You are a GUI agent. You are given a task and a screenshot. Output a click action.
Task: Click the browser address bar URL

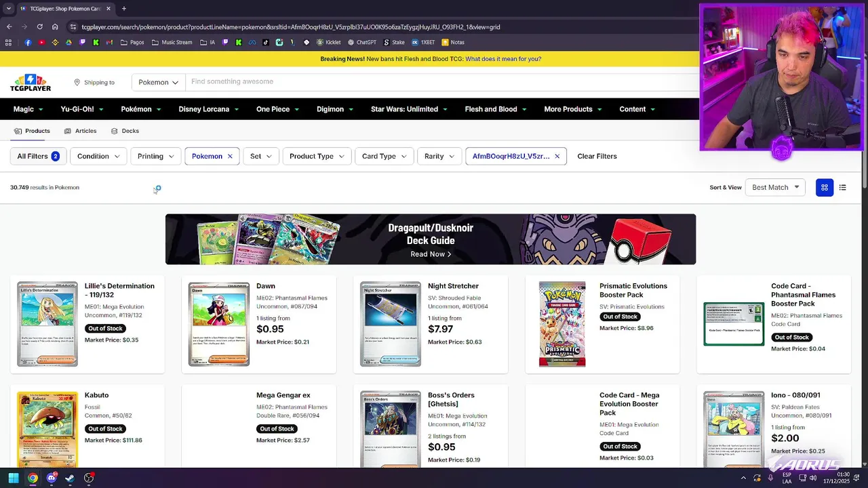(290, 27)
